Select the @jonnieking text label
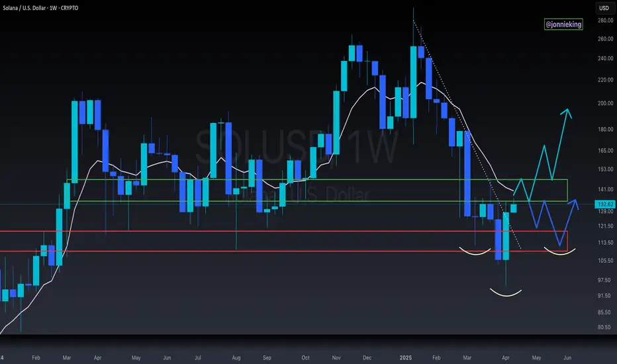The height and width of the screenshot is (364, 617). (x=563, y=24)
